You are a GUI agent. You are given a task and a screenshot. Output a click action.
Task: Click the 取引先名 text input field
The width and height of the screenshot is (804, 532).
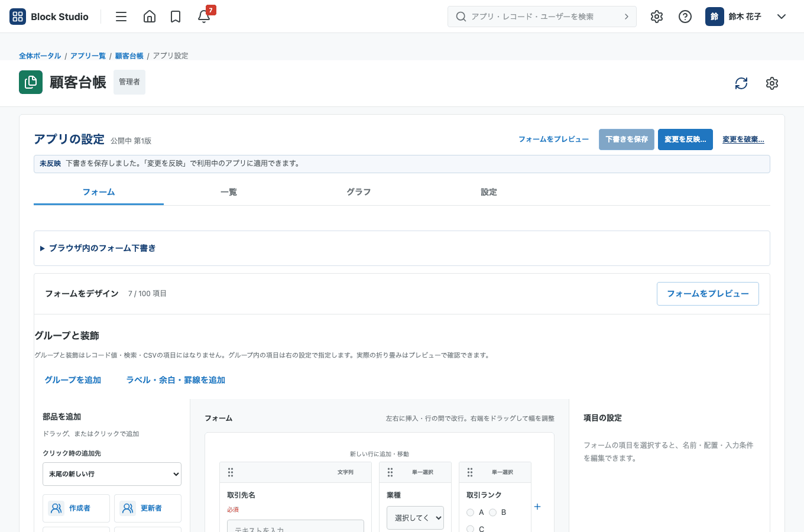tap(296, 526)
